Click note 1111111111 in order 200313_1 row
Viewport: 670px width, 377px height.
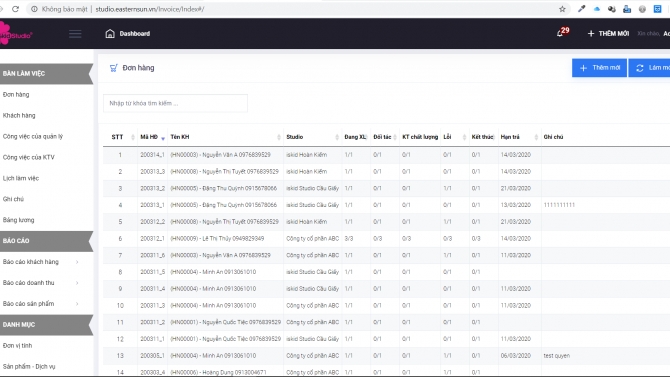[x=559, y=205]
